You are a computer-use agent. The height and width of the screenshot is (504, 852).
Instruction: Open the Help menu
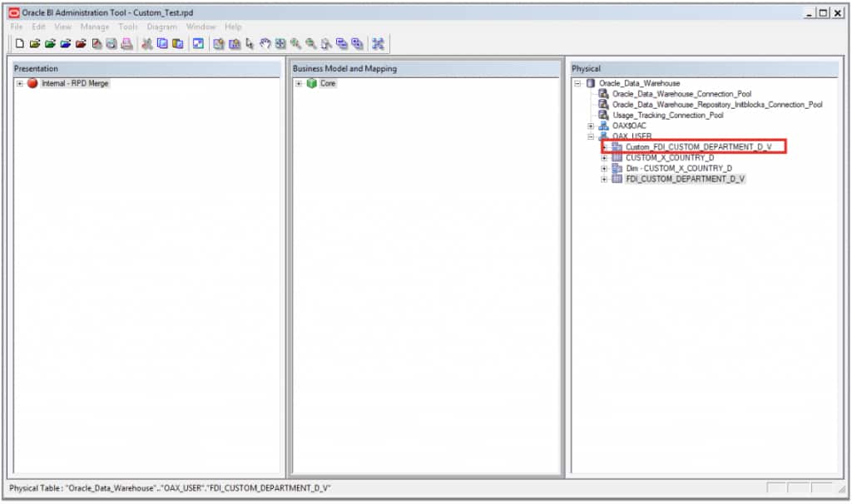pos(233,27)
